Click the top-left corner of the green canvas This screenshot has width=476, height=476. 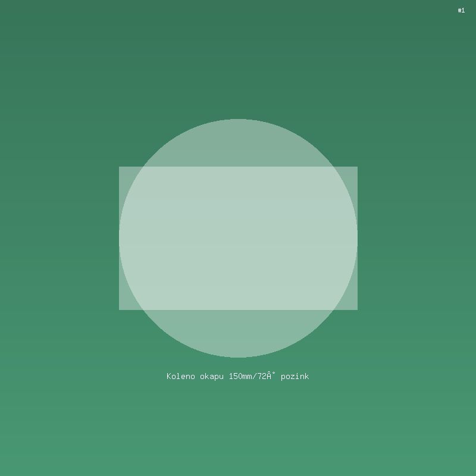[x=2, y=2]
